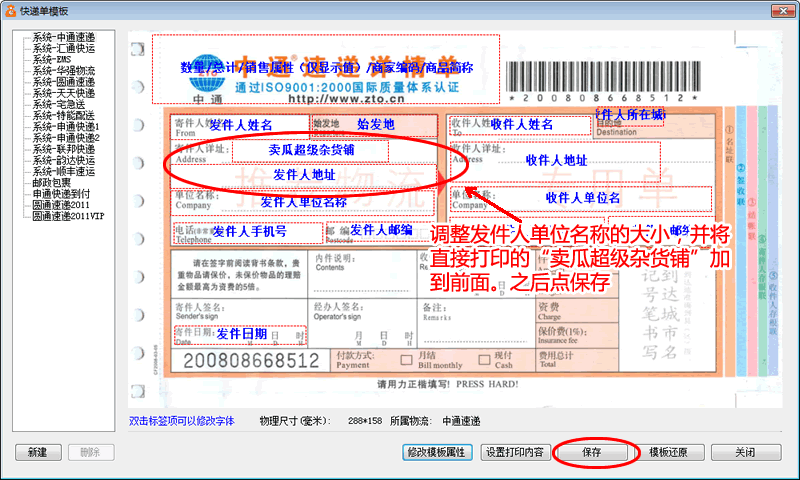The width and height of the screenshot is (800, 480).
Task: Select the 收件人地址 label field
Action: click(x=556, y=161)
